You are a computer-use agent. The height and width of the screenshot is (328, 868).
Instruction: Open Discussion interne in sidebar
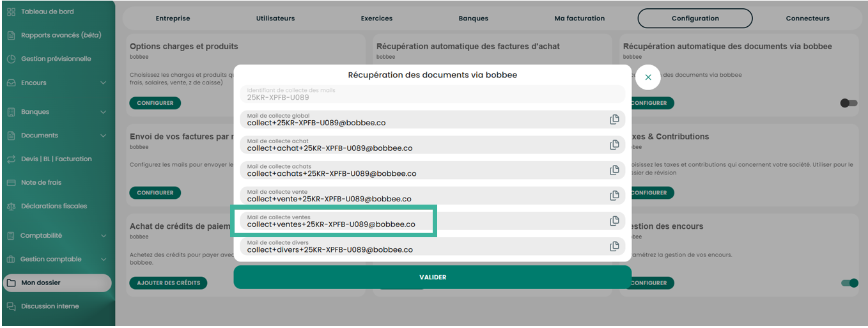tap(50, 306)
